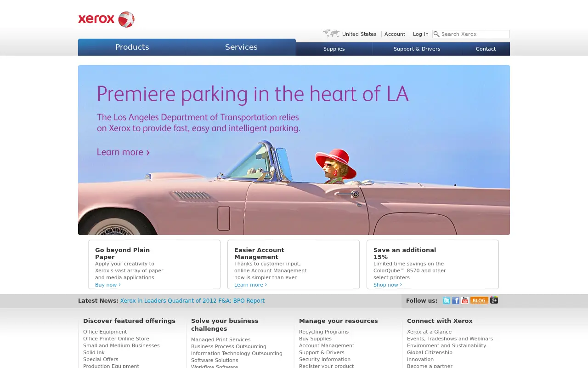Open Small and Medium Businesses link
This screenshot has height=368, width=588.
coord(121,345)
